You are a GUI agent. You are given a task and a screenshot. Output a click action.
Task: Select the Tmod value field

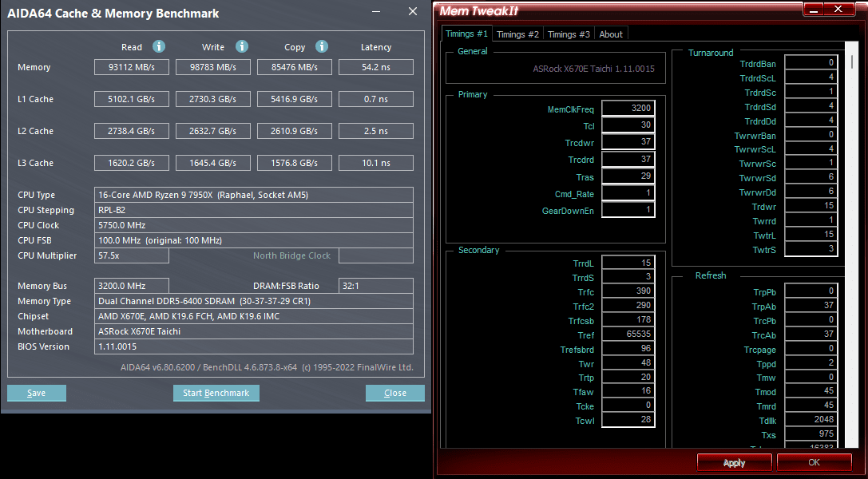click(811, 391)
